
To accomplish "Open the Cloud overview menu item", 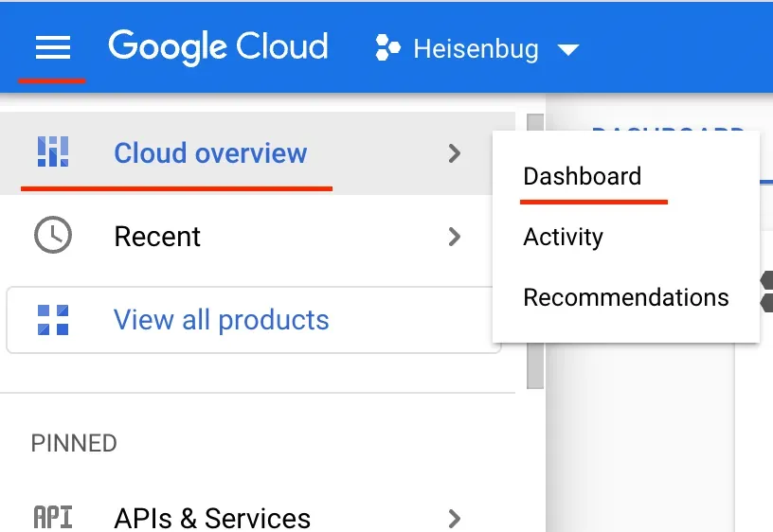I will click(x=258, y=153).
